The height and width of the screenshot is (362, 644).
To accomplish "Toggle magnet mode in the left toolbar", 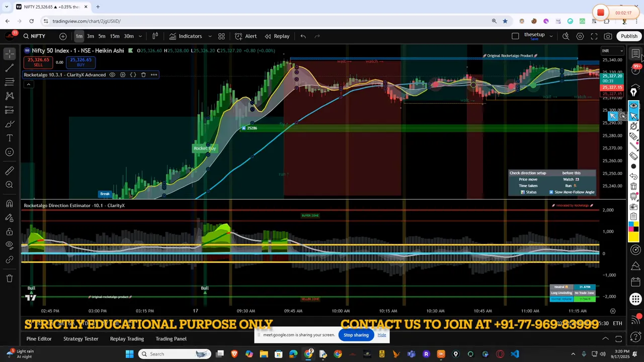I will pos(10,204).
